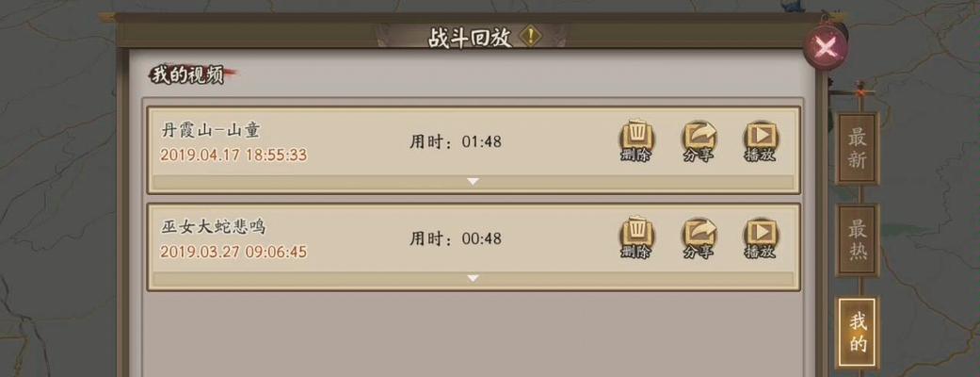Click the 用时：01:48 duration text
Screen dimensions: 980x377
tap(455, 141)
